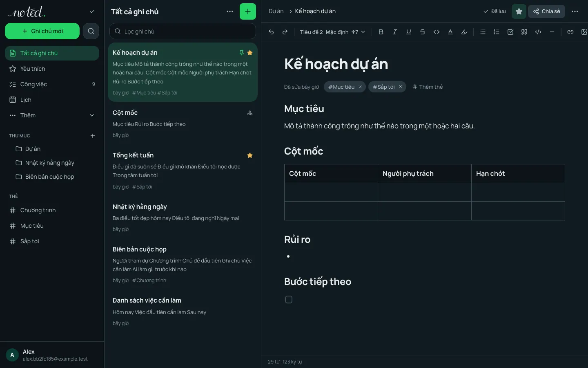Unstar the Tổng kết tuần note
This screenshot has height=368, width=588.
[x=250, y=155]
